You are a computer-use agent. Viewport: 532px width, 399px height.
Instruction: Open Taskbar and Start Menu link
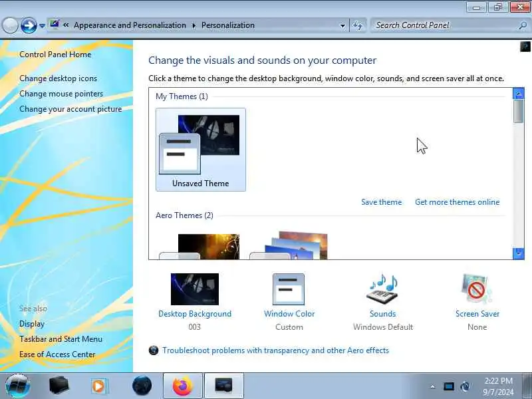[61, 339]
